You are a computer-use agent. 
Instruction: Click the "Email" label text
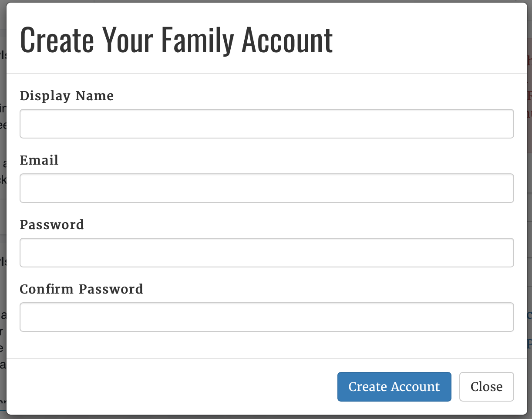click(39, 160)
